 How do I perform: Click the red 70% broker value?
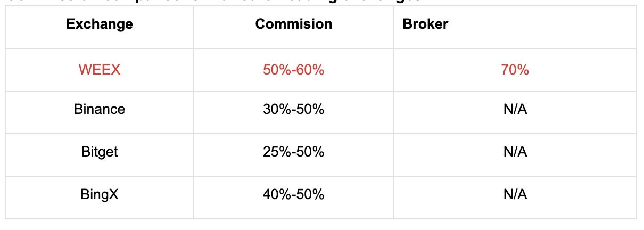click(x=515, y=70)
